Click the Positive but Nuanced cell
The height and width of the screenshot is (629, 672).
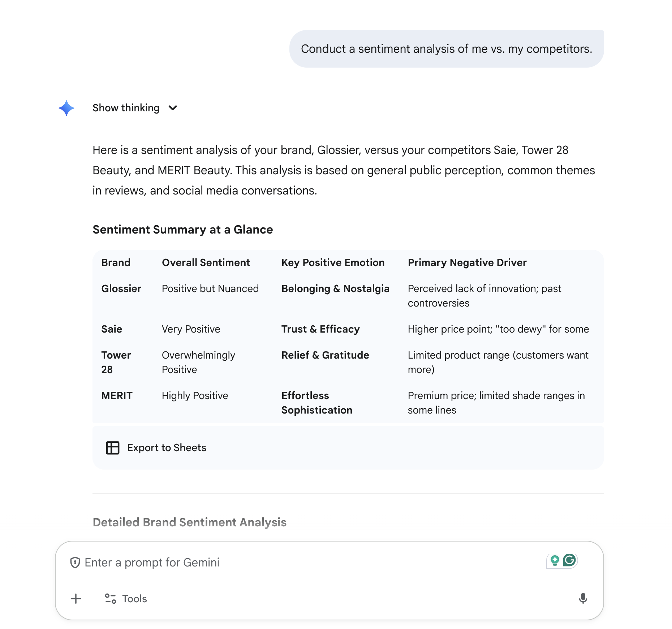[x=210, y=289]
